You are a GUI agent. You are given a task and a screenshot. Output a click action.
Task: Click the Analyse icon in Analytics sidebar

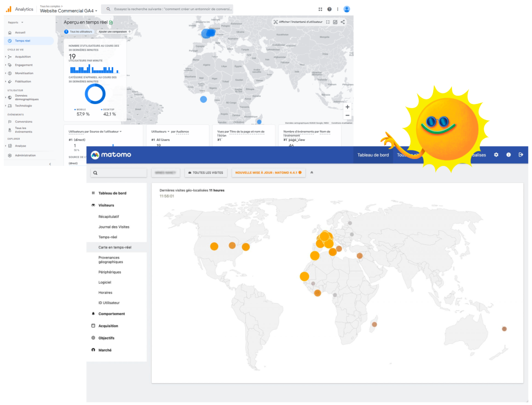(10, 146)
